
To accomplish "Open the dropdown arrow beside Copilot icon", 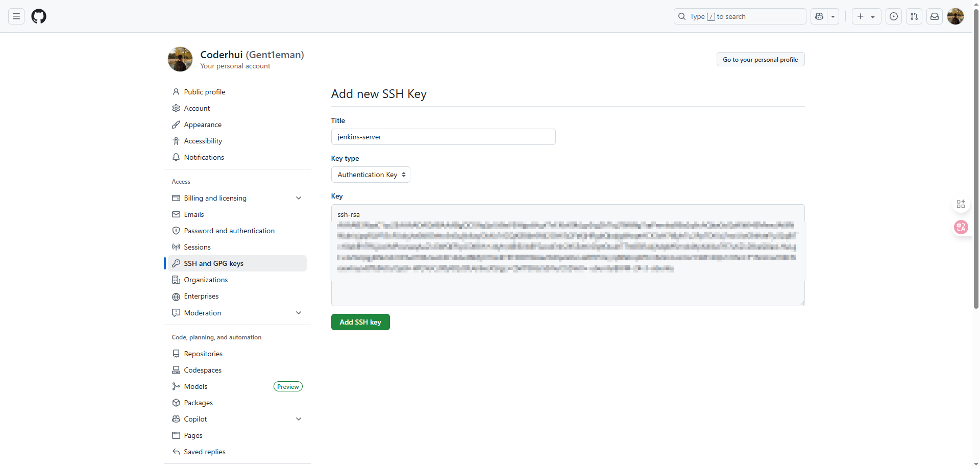I will pyautogui.click(x=833, y=16).
